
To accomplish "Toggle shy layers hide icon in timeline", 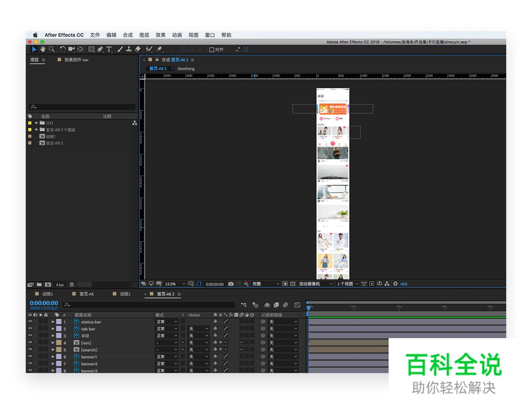I will pyautogui.click(x=267, y=305).
